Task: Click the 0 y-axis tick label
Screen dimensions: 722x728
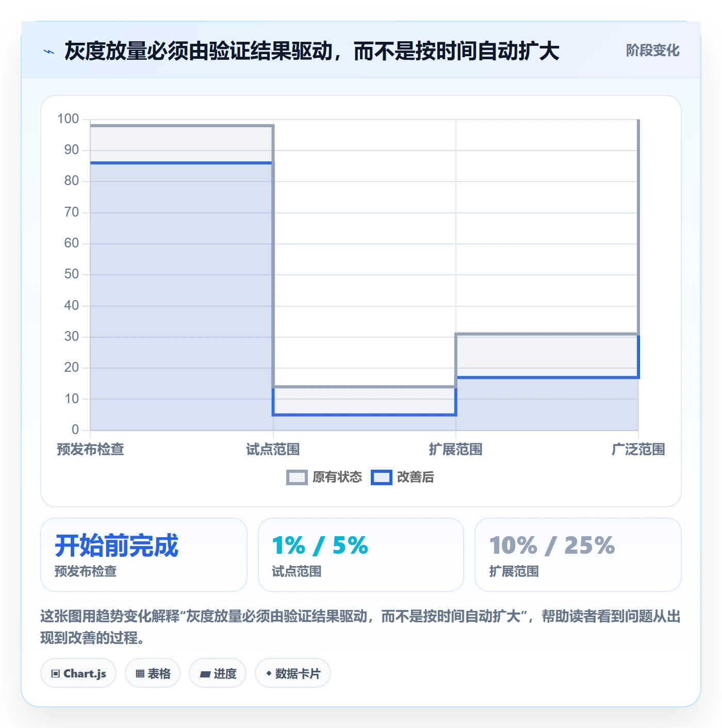Action: [x=75, y=429]
